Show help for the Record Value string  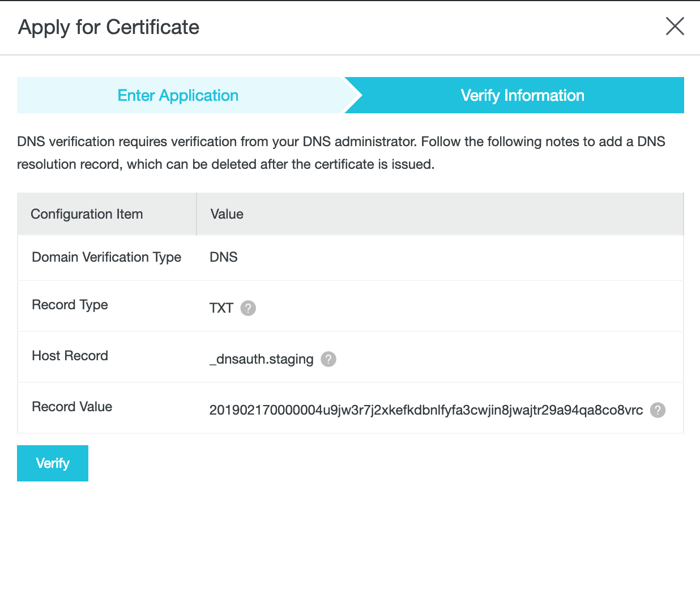pos(658,410)
